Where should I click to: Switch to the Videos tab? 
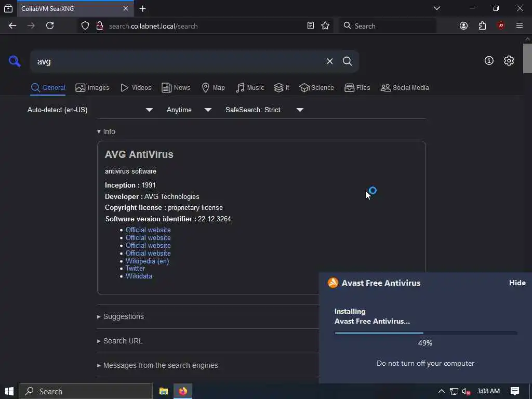(x=136, y=87)
